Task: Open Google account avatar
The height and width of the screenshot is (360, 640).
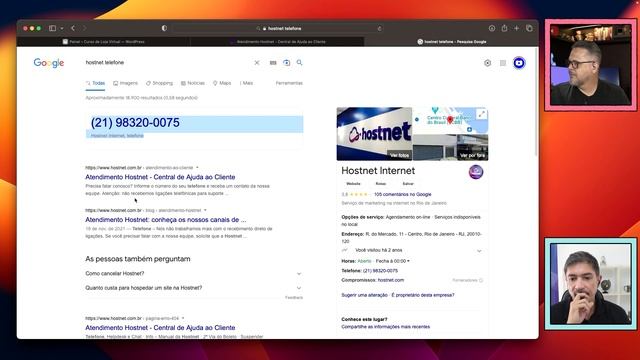Action: 519,63
